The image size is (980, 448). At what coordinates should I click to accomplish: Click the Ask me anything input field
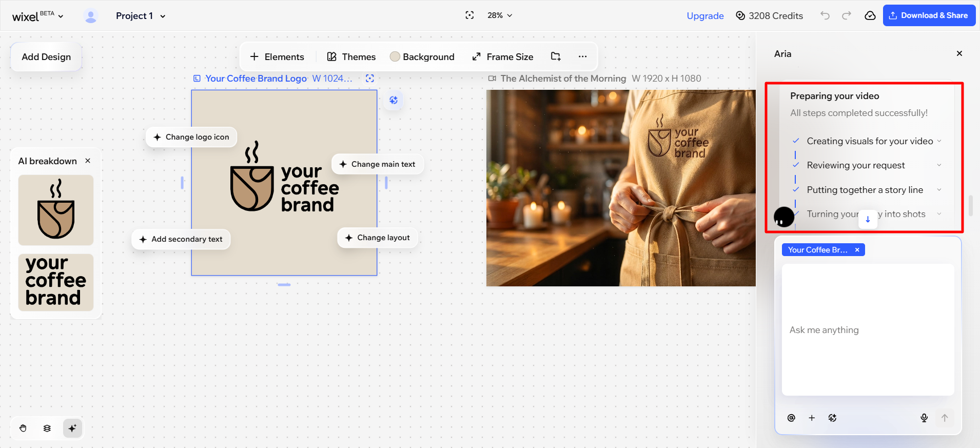coord(868,329)
